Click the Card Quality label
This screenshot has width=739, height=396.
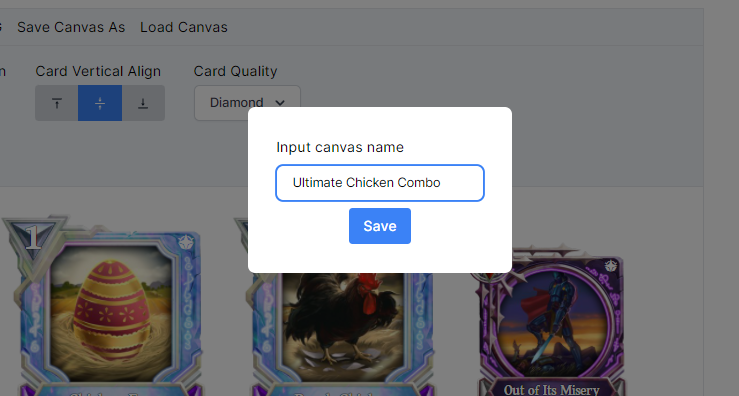pos(235,71)
